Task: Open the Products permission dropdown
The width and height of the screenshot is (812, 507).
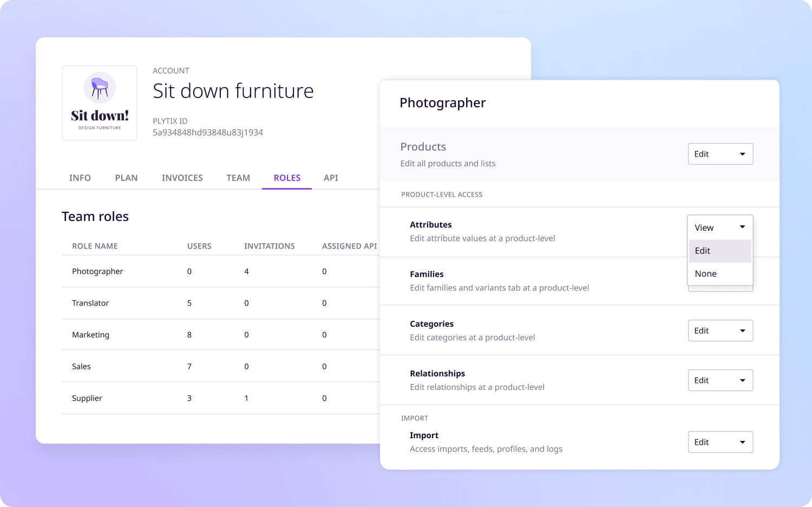Action: [x=720, y=154]
